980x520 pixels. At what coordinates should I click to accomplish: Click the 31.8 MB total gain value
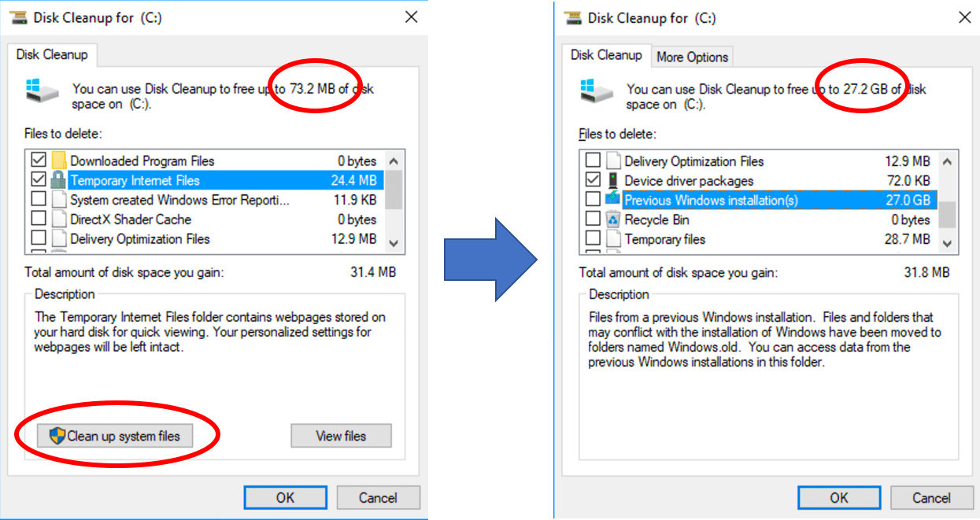click(926, 272)
